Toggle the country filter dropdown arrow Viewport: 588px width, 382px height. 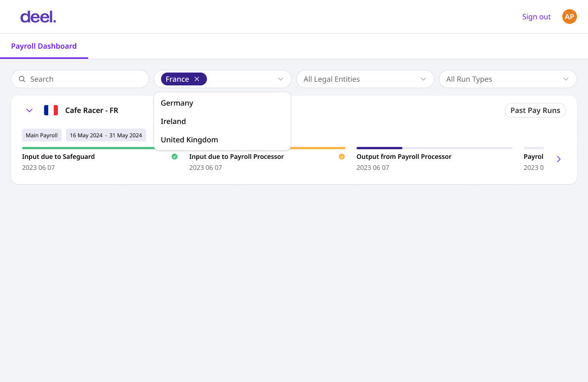(281, 79)
